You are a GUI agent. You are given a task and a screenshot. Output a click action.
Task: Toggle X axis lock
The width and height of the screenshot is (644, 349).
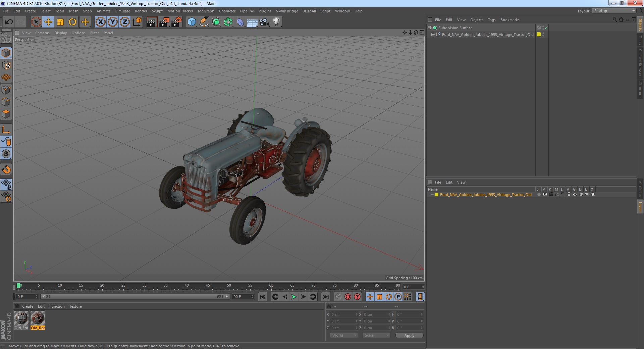coord(100,22)
